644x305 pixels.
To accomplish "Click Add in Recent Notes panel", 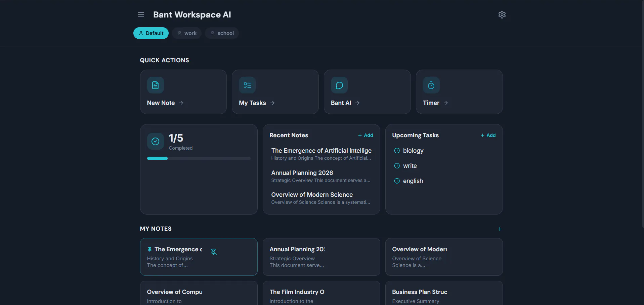I will pos(366,135).
